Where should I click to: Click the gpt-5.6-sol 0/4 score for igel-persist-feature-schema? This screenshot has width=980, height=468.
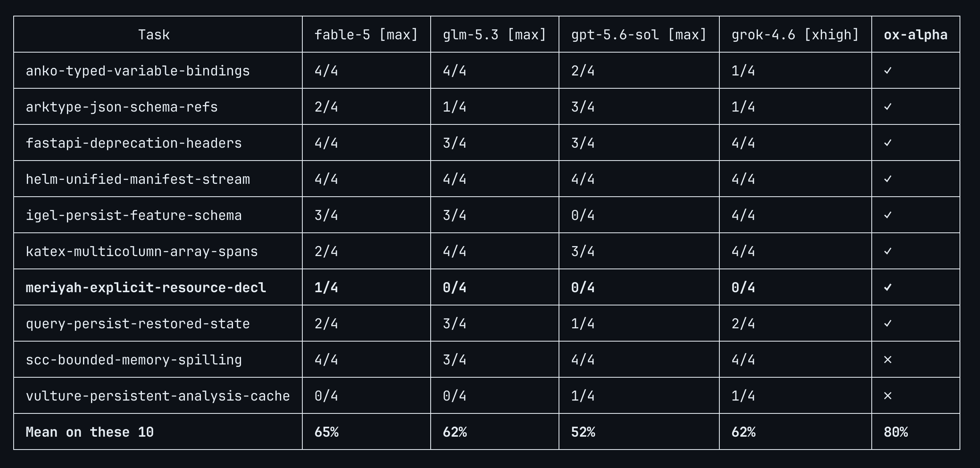click(583, 215)
